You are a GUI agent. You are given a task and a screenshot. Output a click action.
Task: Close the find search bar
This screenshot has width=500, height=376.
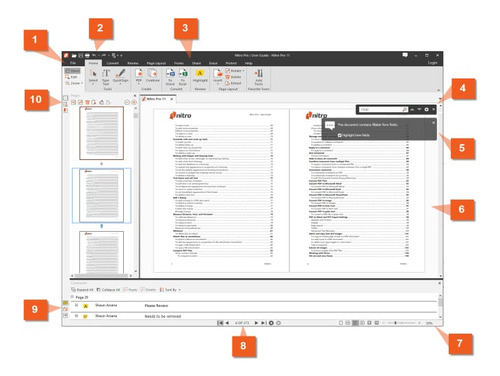434,109
